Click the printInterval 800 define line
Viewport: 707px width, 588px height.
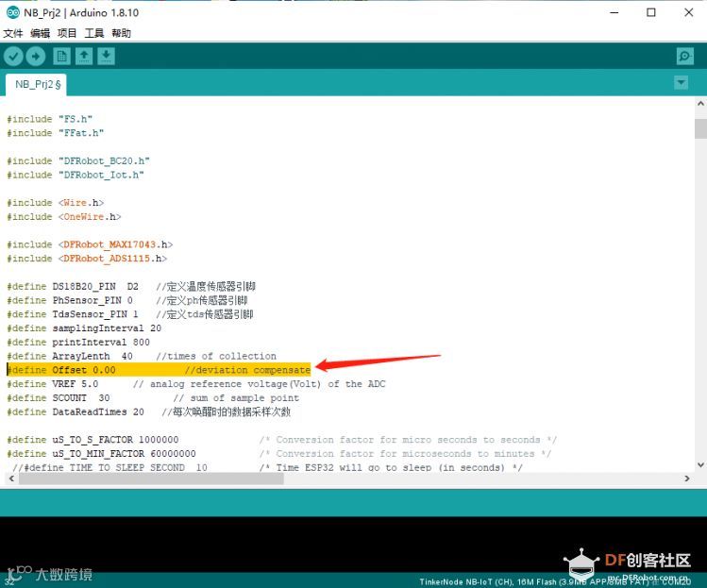click(x=78, y=343)
